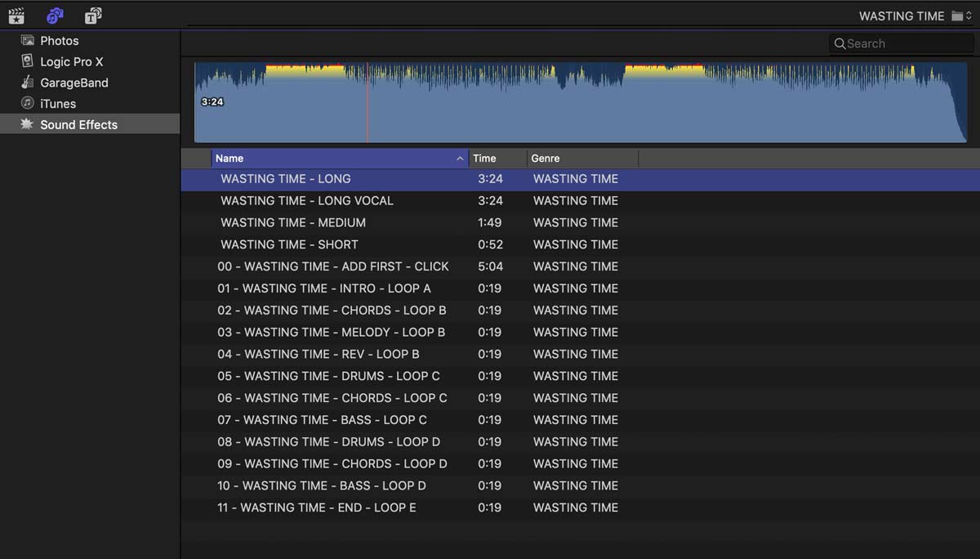Image resolution: width=980 pixels, height=559 pixels.
Task: Sort by the Name column header
Action: coord(339,159)
